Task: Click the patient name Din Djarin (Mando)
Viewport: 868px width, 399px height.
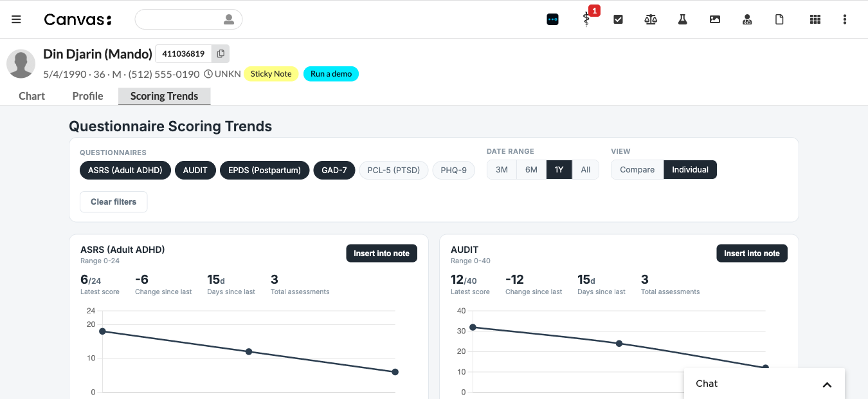Action: click(98, 53)
